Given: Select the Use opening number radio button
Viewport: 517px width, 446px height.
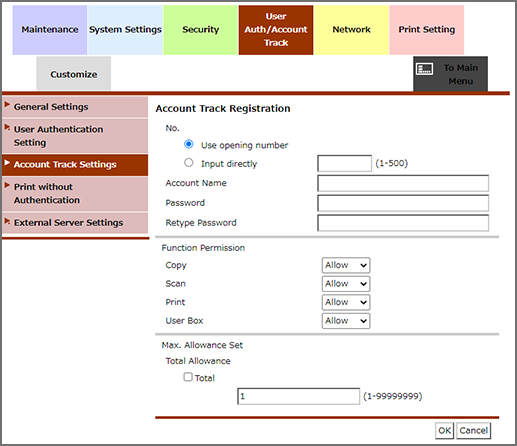Looking at the screenshot, I should [x=189, y=144].
